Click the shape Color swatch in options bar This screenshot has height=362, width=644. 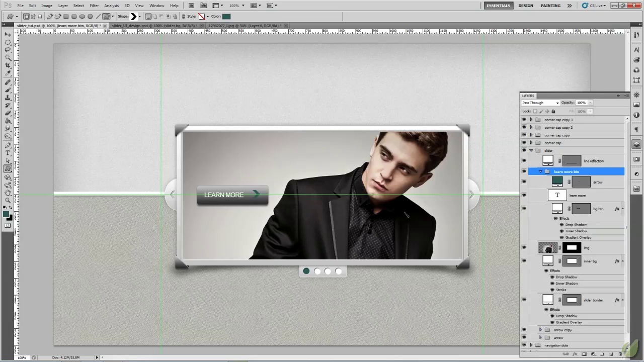click(226, 16)
